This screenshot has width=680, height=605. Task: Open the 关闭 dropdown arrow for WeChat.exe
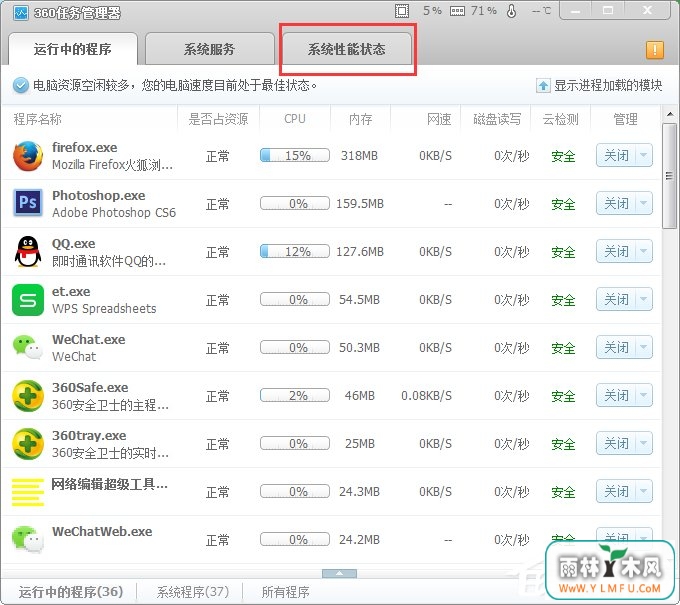[644, 347]
